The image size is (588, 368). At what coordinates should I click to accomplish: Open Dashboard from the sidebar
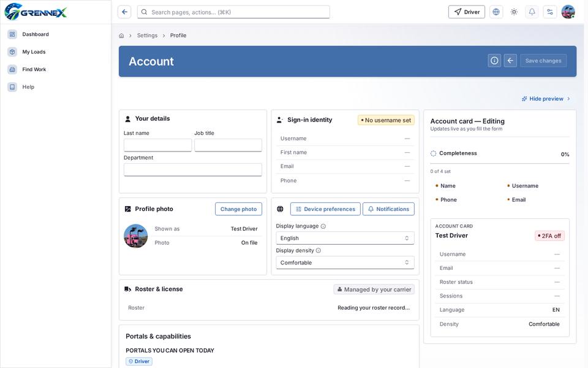tap(36, 34)
